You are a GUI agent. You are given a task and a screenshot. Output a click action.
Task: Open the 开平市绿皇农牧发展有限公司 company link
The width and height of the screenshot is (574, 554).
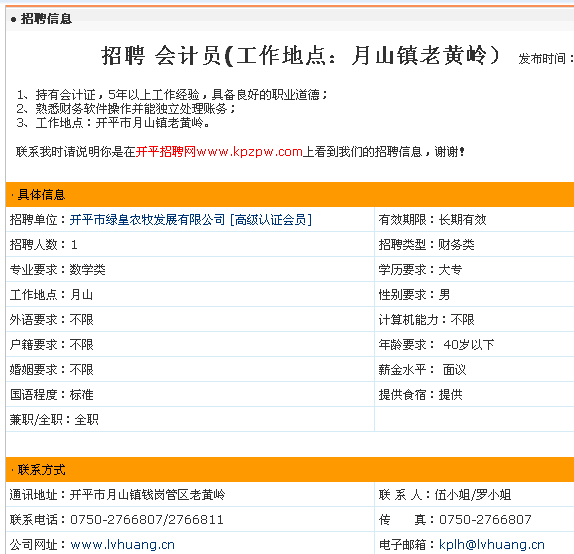[x=148, y=220]
